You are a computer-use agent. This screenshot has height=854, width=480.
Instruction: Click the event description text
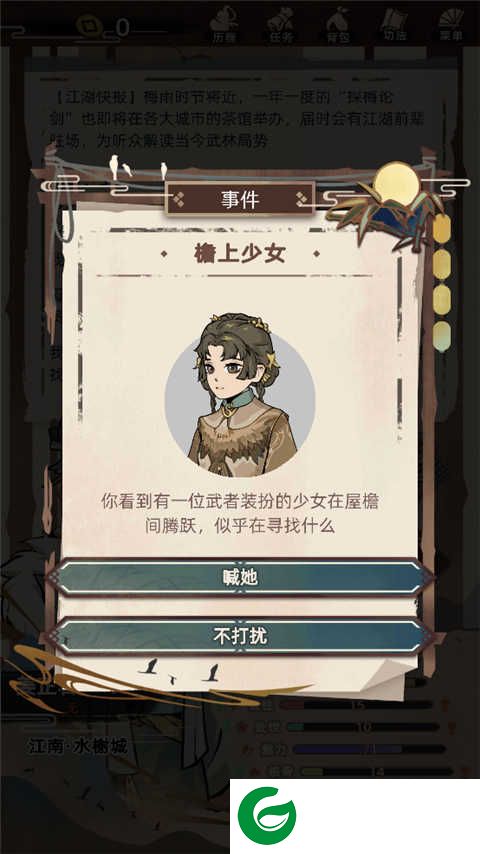240,514
